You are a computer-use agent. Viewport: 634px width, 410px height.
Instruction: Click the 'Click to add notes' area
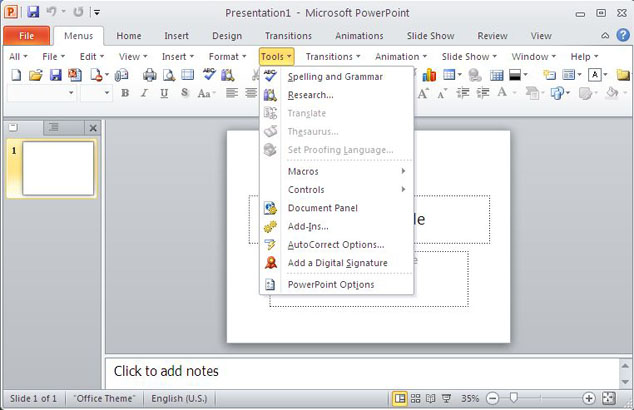tap(362, 371)
